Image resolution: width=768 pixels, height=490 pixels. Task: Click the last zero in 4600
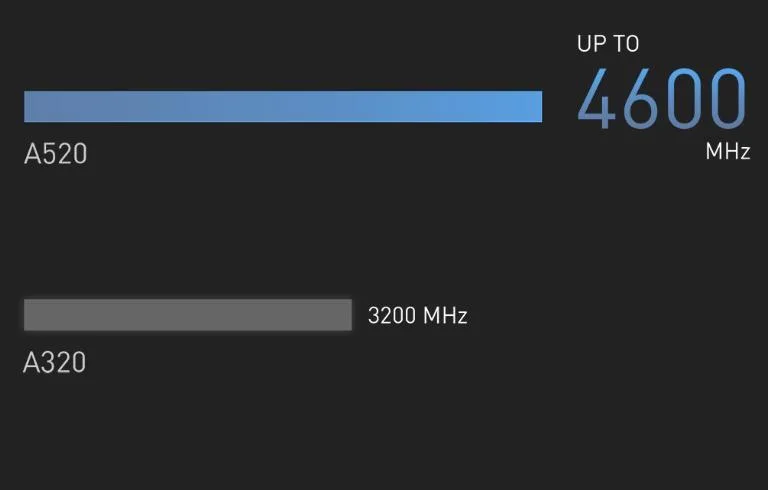pyautogui.click(x=726, y=100)
